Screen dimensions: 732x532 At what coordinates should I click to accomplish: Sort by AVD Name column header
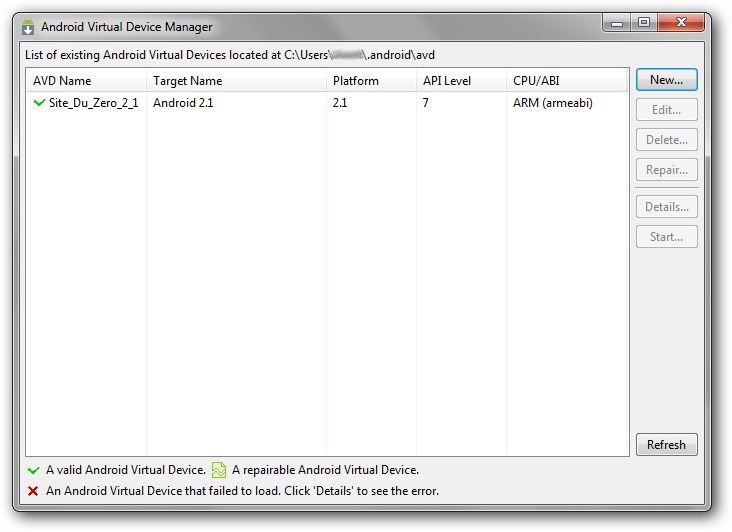86,81
